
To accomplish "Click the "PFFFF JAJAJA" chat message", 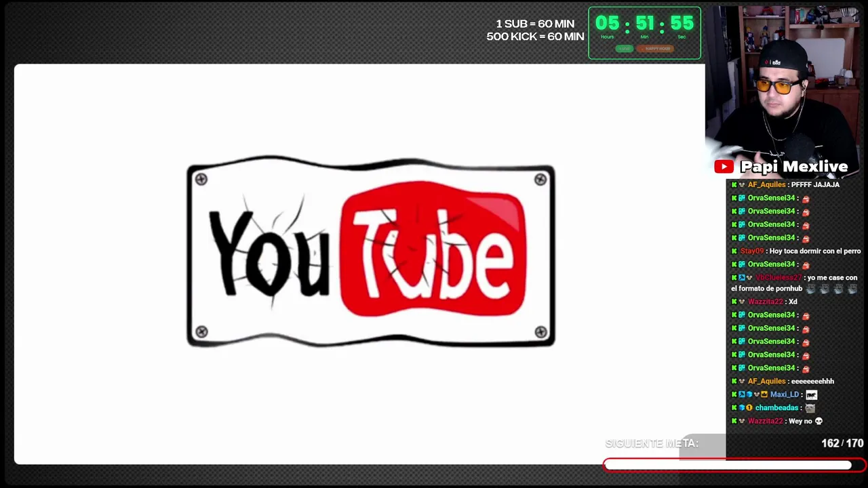I will tap(815, 184).
